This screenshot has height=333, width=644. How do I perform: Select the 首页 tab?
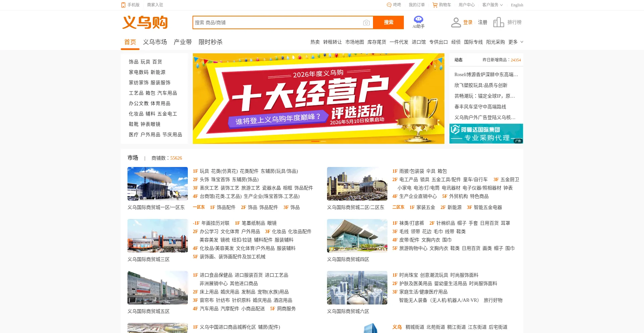pyautogui.click(x=130, y=42)
